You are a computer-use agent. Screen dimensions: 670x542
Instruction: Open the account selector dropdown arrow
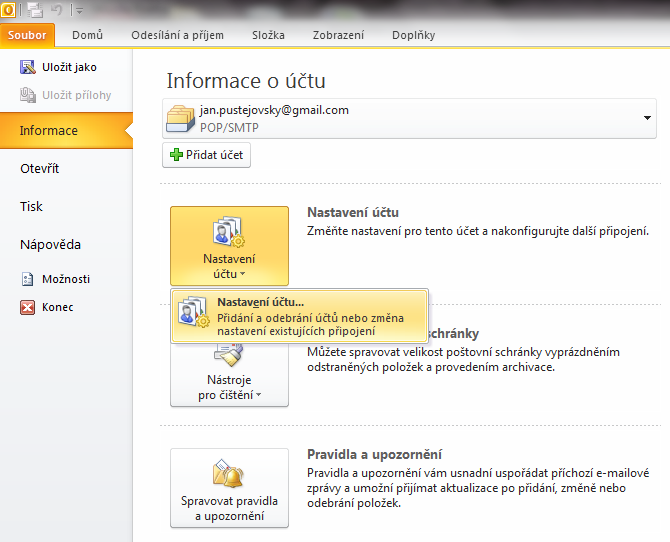(x=647, y=118)
